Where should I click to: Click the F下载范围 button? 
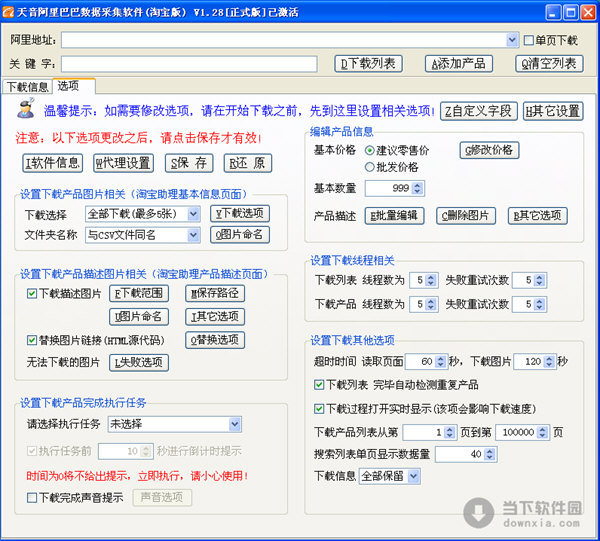click(x=139, y=293)
